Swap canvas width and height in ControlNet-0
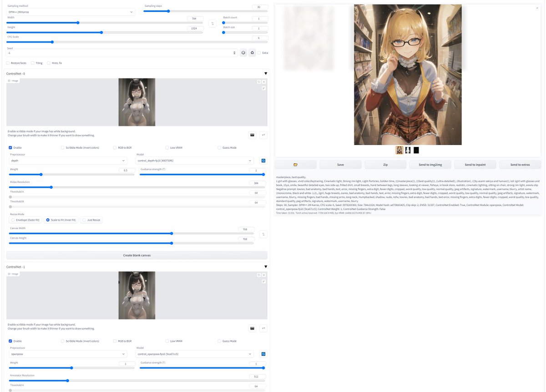 [263, 234]
